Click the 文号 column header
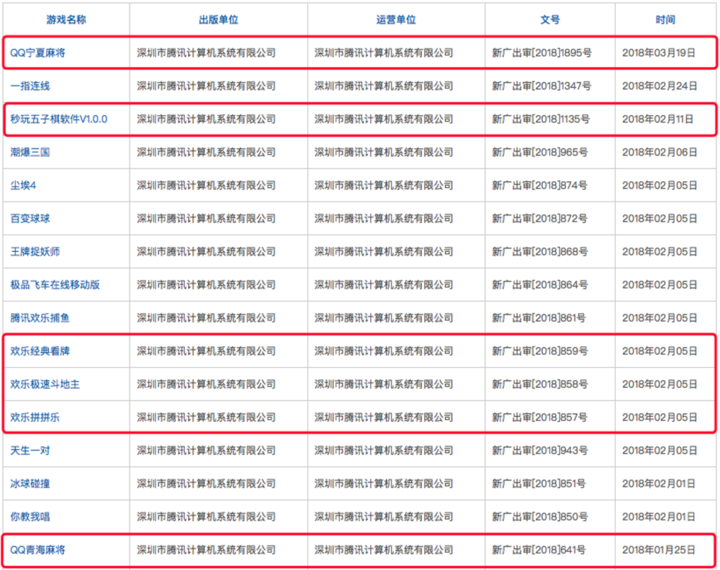The width and height of the screenshot is (720, 570). [x=550, y=19]
